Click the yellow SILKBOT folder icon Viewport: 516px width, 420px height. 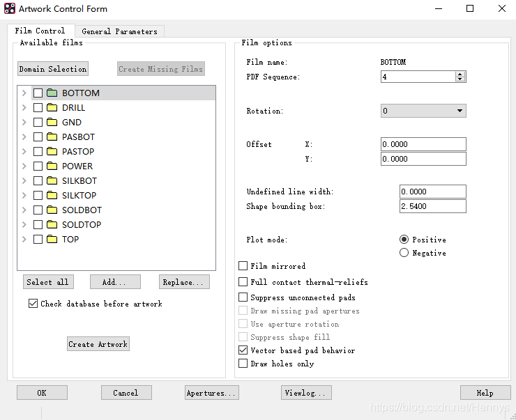coord(52,180)
